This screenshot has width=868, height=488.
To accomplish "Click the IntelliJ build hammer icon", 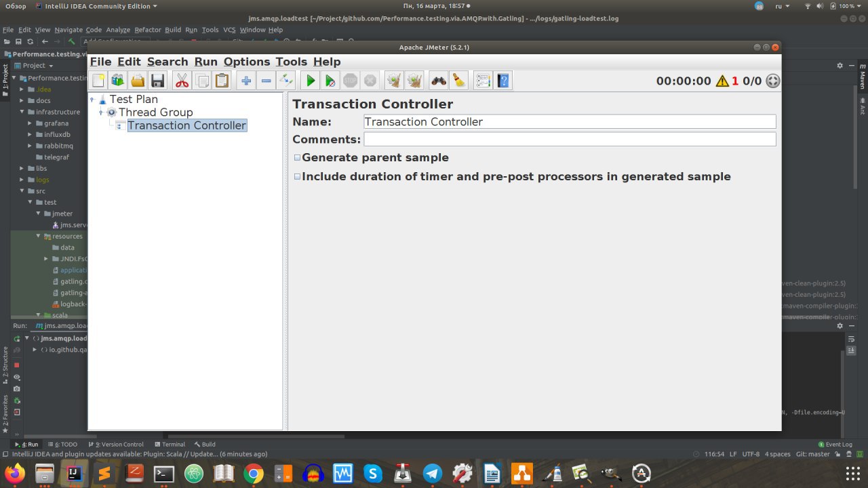I will (x=72, y=41).
